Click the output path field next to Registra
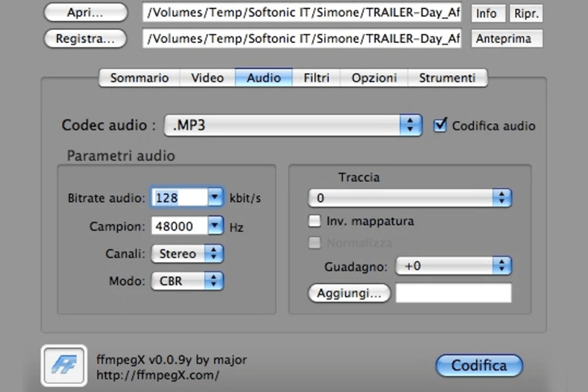The image size is (588, 392). point(302,38)
